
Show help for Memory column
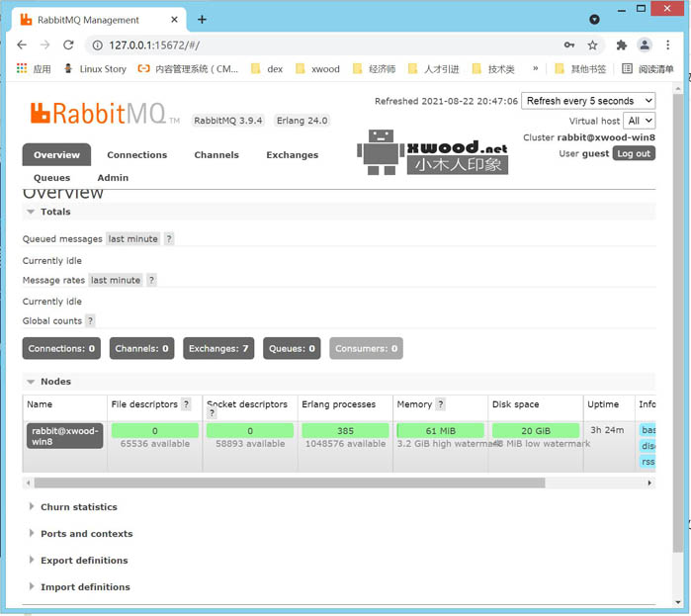tap(440, 404)
